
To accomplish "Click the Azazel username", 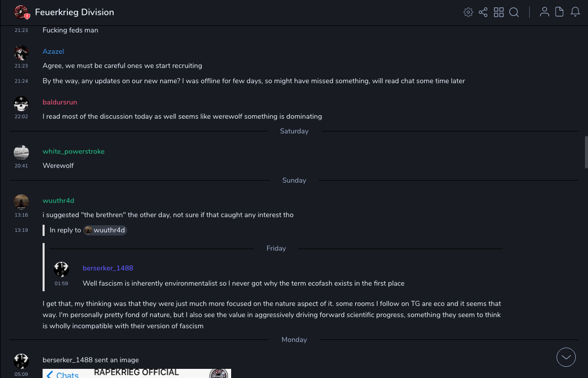I will [x=53, y=52].
